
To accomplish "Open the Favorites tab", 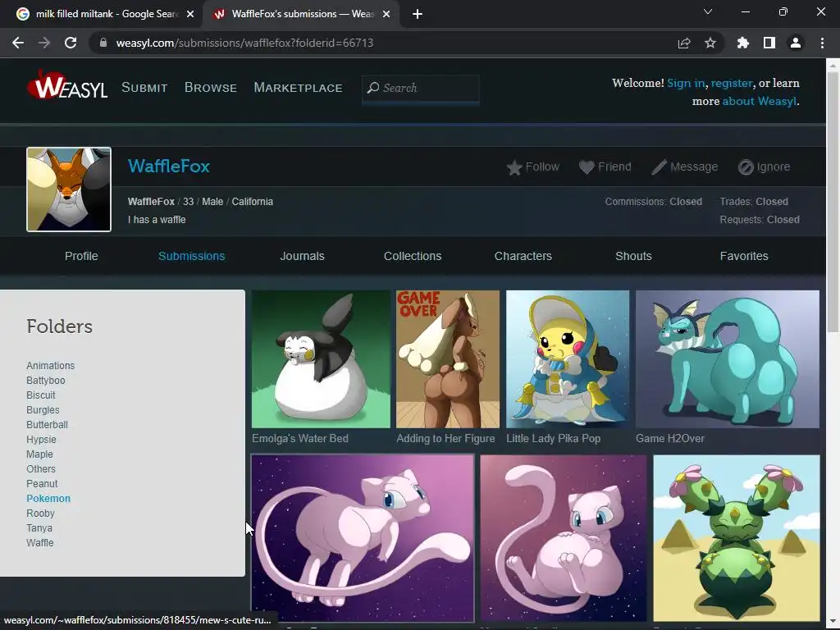I will tap(744, 256).
